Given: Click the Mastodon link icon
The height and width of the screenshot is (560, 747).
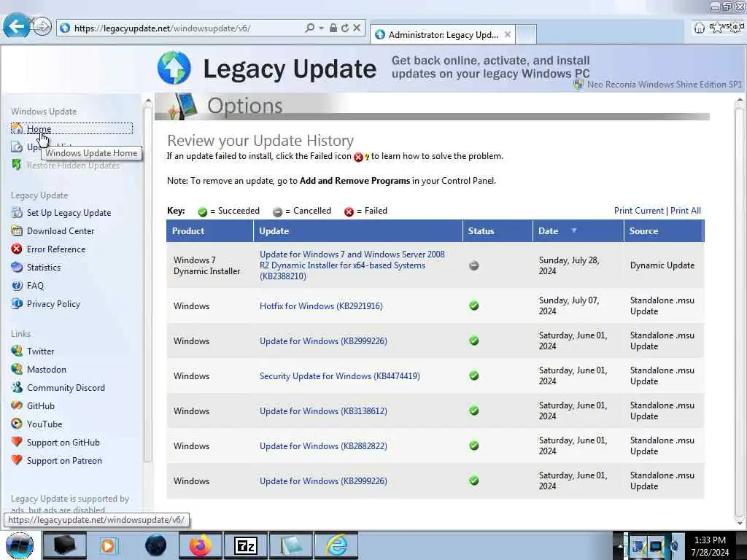Looking at the screenshot, I should (x=17, y=369).
